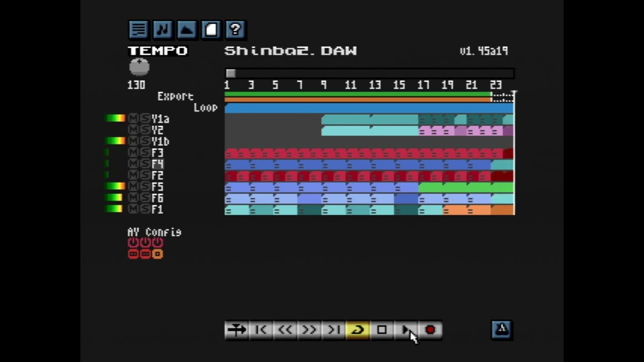Mute track F3
The image size is (644, 362).
pyautogui.click(x=133, y=153)
